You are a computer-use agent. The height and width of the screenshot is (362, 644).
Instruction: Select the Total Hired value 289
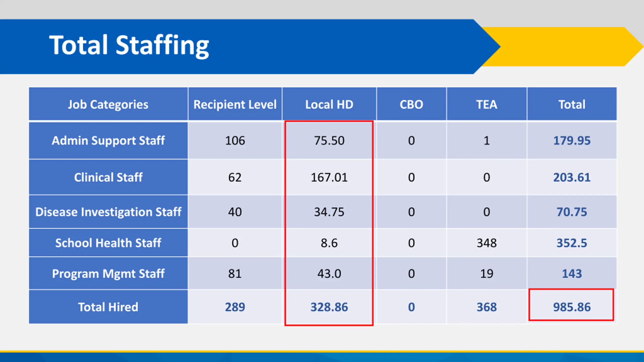click(235, 307)
